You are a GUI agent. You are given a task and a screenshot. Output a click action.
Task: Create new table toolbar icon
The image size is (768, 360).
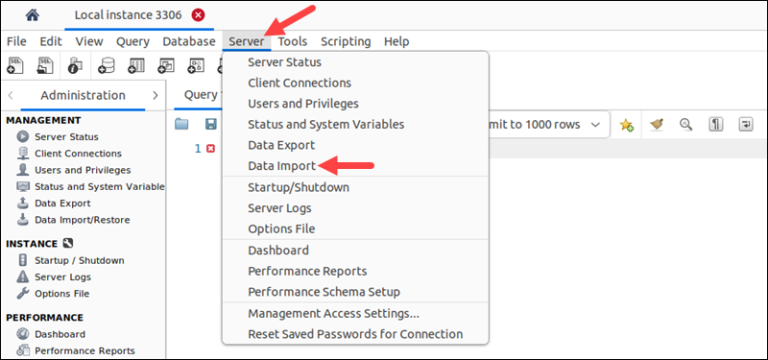(x=136, y=66)
